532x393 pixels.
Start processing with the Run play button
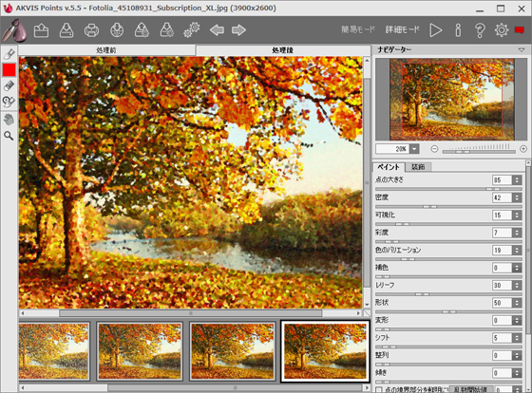tap(435, 30)
